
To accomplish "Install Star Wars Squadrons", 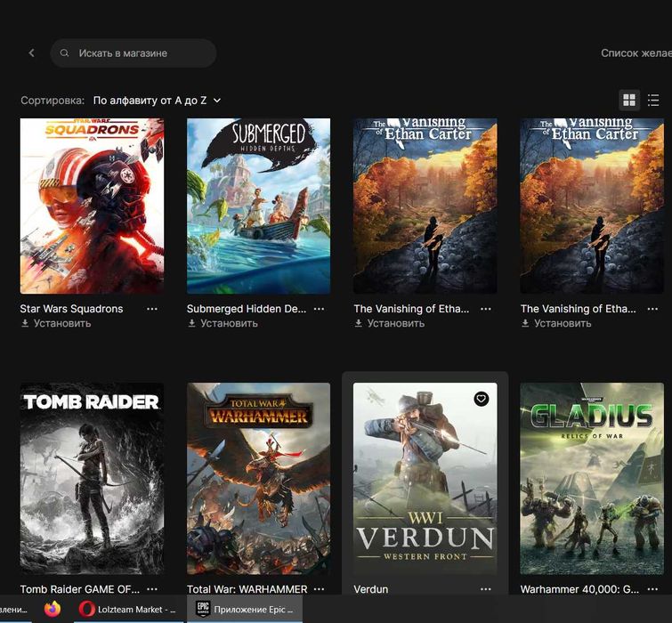I will (x=56, y=323).
